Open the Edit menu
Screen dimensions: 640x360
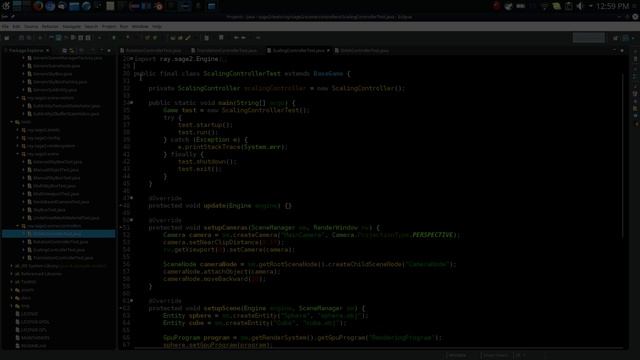point(16,27)
